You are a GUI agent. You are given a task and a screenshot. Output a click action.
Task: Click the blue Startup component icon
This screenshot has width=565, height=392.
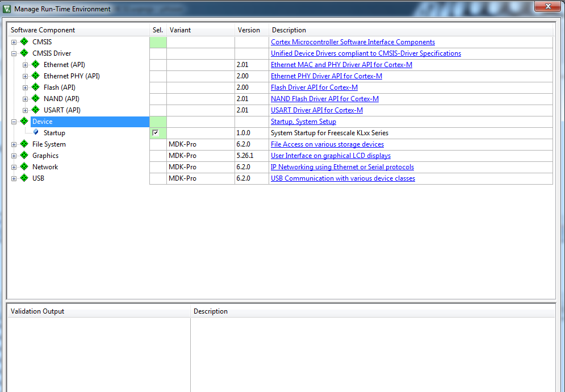tap(36, 132)
